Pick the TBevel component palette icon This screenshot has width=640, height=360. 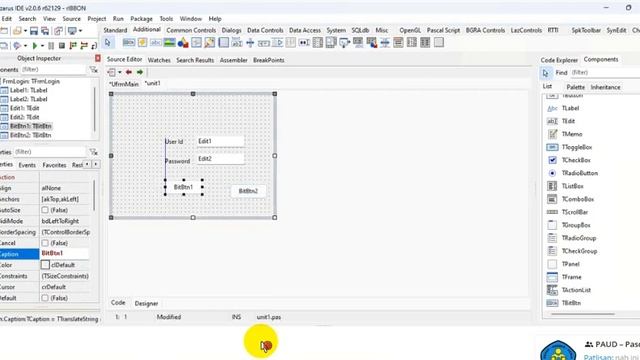(196, 42)
